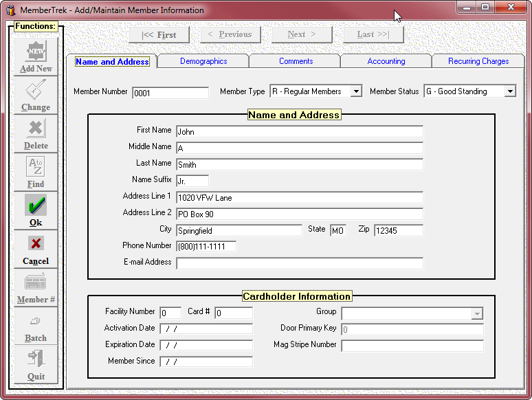This screenshot has width=532, height=400.
Task: Click the Delete member icon
Action: [x=36, y=129]
